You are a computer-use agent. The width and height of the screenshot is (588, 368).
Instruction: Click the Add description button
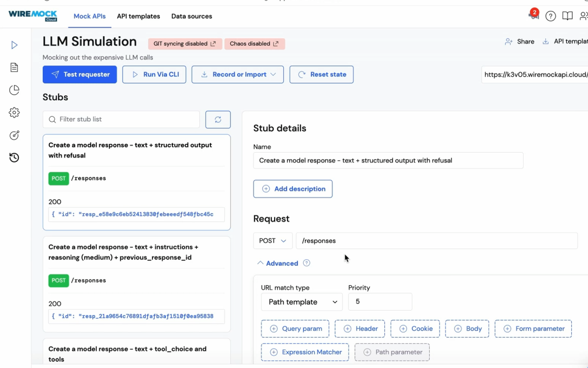(293, 189)
